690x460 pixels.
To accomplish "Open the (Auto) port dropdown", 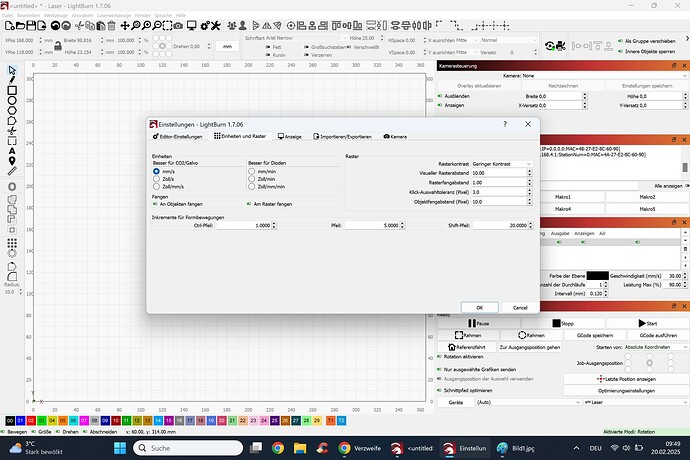I will coord(529,402).
